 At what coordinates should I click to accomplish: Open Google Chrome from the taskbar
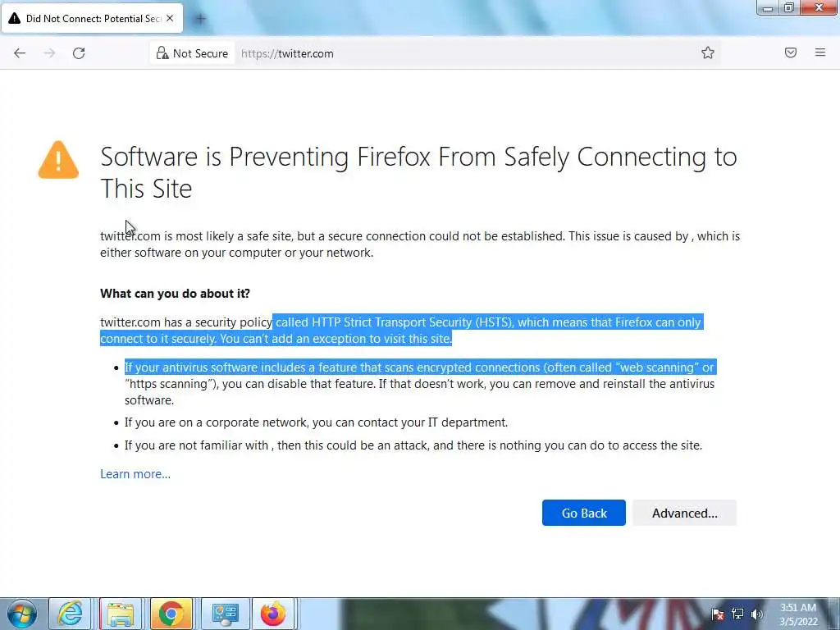(171, 614)
